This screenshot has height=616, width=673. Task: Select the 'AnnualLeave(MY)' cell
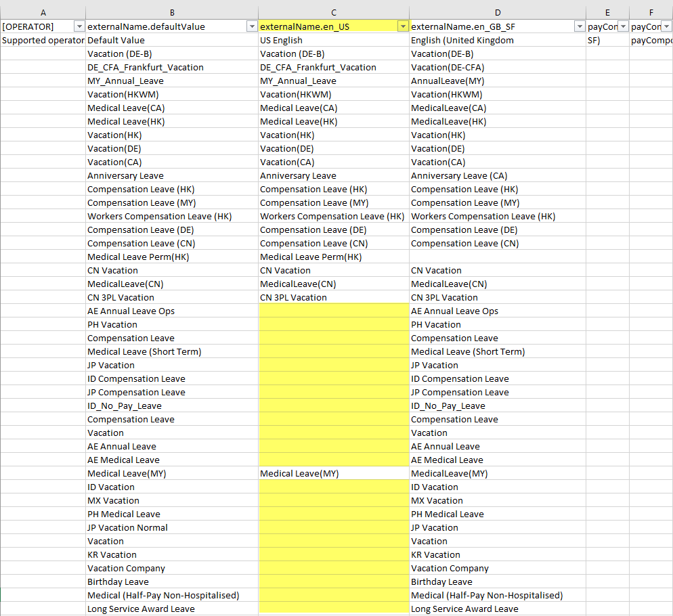498,81
